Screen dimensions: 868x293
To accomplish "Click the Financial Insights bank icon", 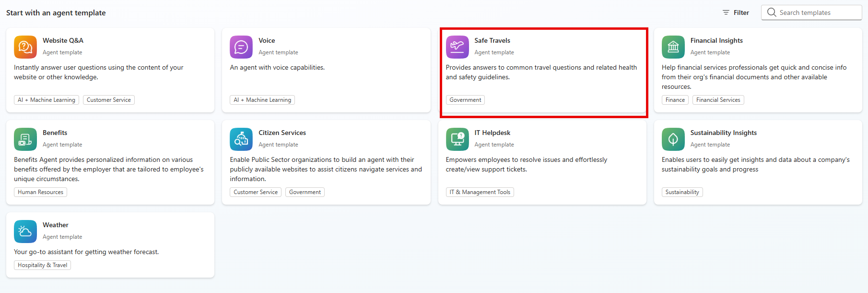I will [673, 47].
